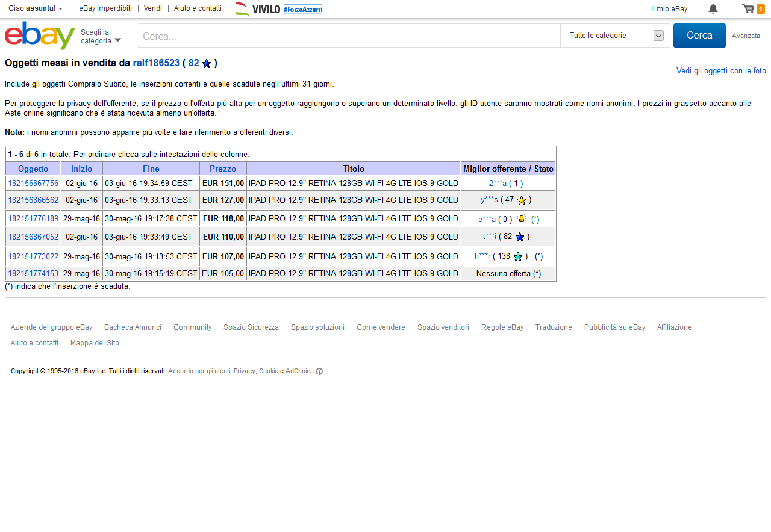Open Bacheca Annunci footer link
Image resolution: width=771 pixels, height=532 pixels.
click(x=133, y=327)
